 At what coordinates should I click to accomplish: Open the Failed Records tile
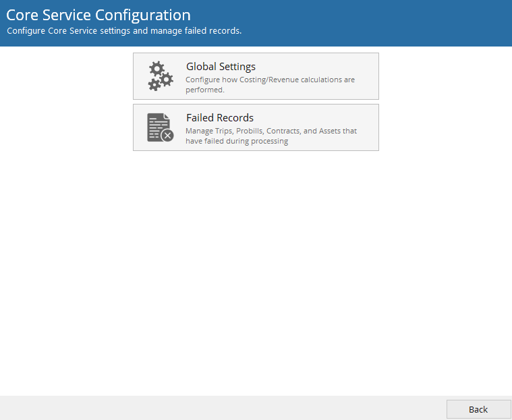click(256, 127)
